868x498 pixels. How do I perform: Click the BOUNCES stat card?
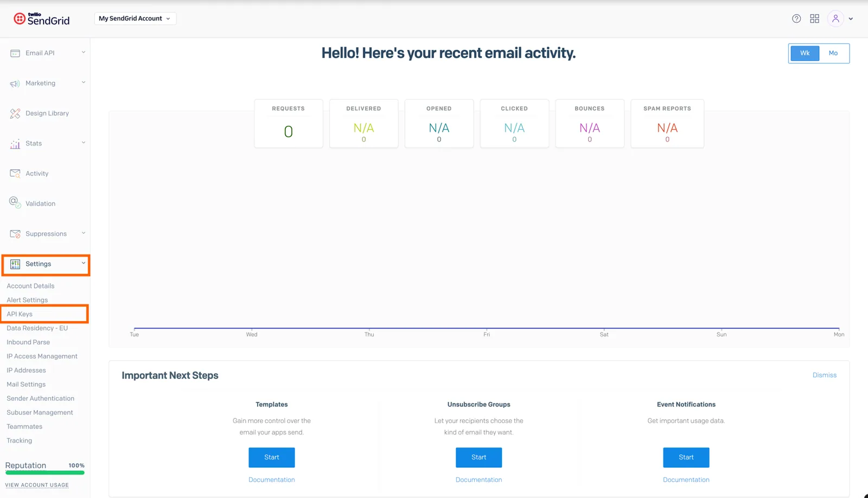(590, 124)
